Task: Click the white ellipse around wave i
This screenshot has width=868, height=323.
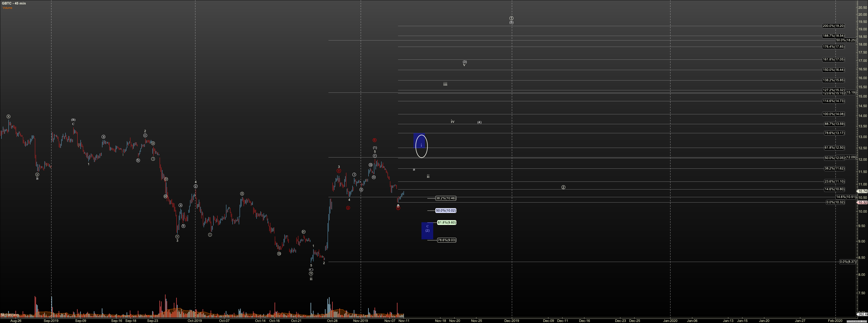Action: pos(421,146)
